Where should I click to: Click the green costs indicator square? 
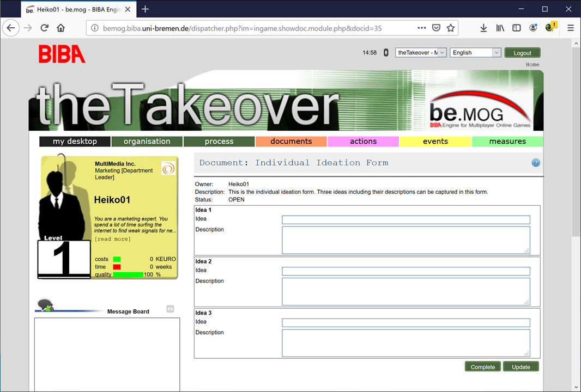(117, 259)
